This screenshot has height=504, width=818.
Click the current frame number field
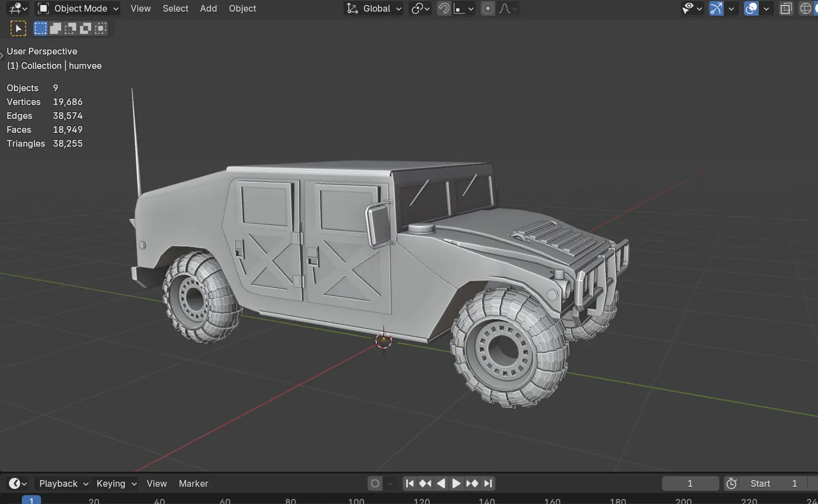[x=690, y=483]
